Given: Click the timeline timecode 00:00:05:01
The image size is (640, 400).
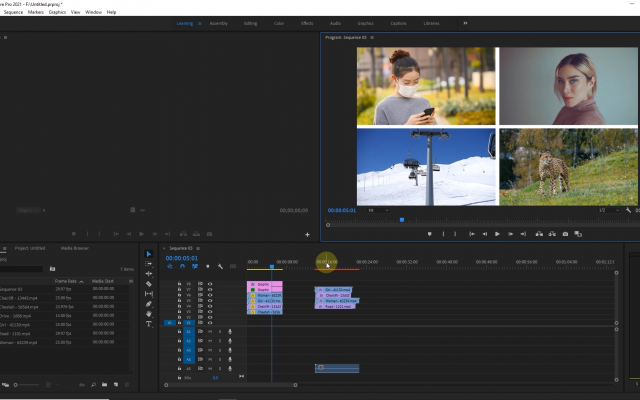Looking at the screenshot, I should [182, 258].
